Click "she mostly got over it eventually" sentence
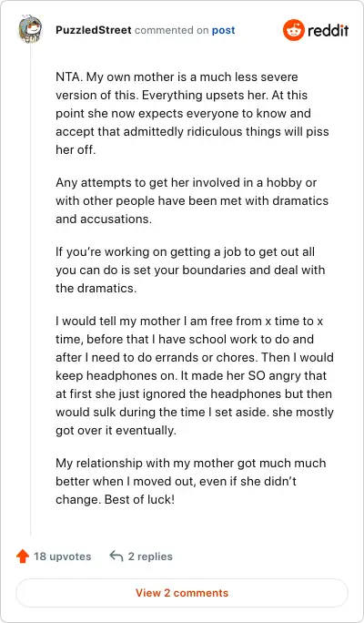 (195, 421)
